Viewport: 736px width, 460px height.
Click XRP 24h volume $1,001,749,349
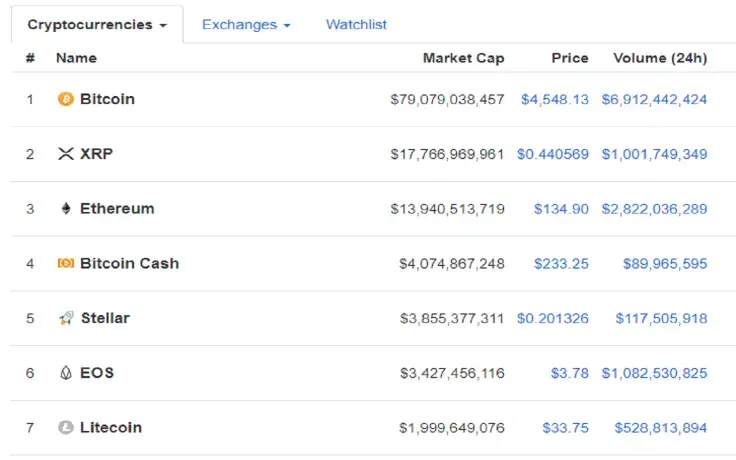654,154
